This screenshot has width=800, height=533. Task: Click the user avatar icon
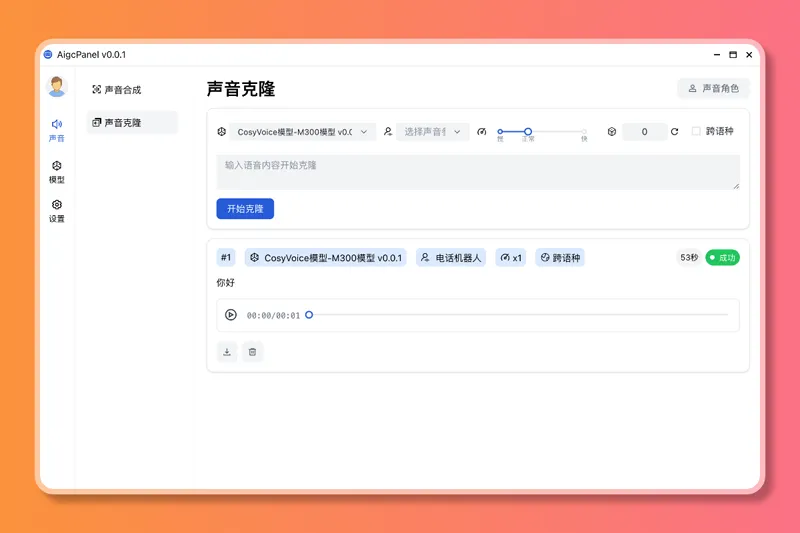tap(57, 87)
